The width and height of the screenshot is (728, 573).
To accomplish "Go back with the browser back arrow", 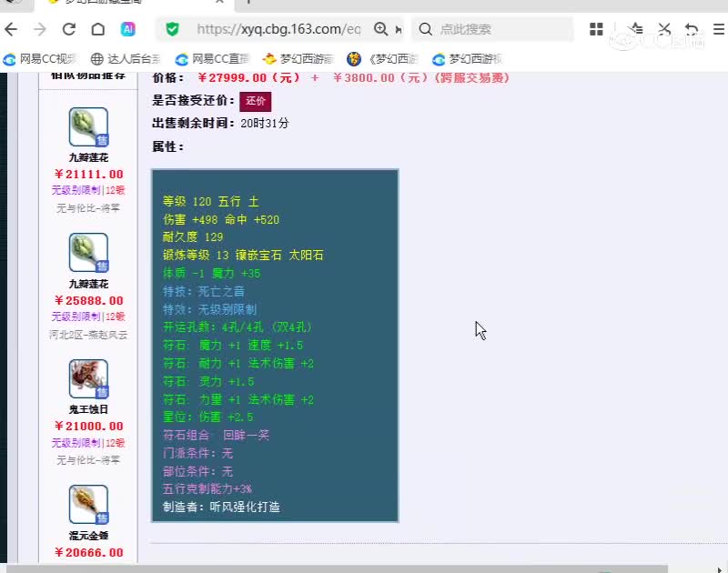I will coord(11,29).
